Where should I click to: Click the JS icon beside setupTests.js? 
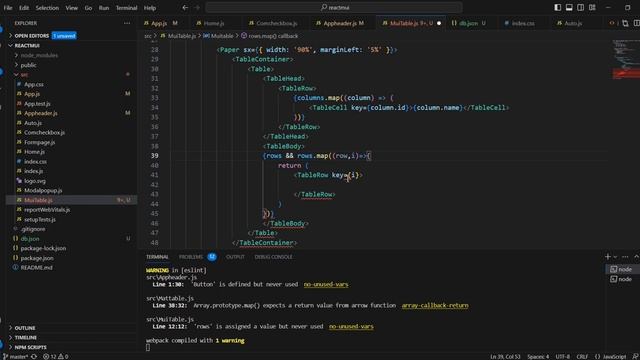pyautogui.click(x=19, y=219)
